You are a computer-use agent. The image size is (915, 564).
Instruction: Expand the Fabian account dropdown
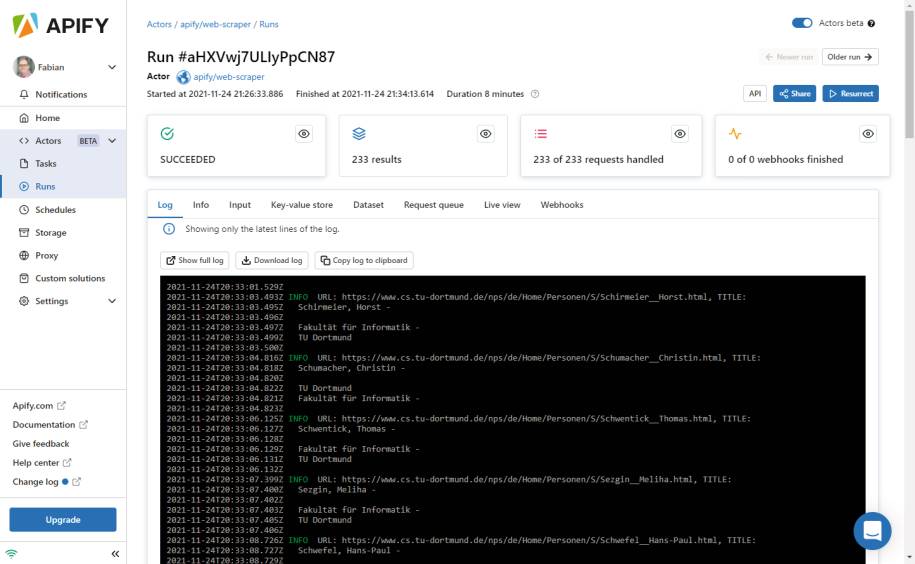point(112,67)
